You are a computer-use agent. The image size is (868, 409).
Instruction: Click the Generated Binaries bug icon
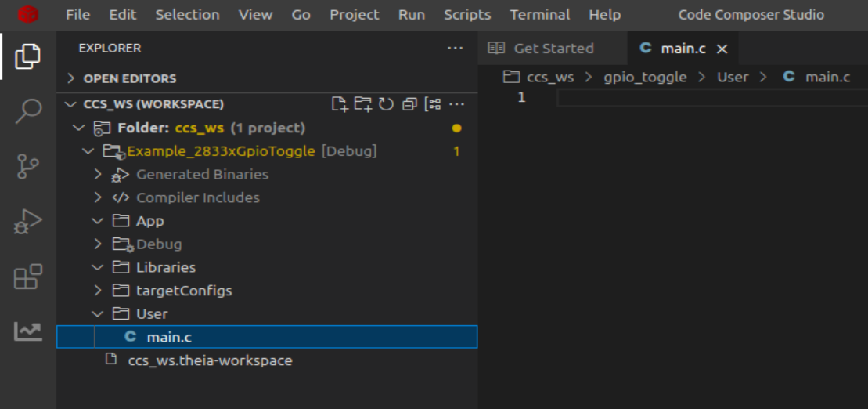[x=120, y=176]
